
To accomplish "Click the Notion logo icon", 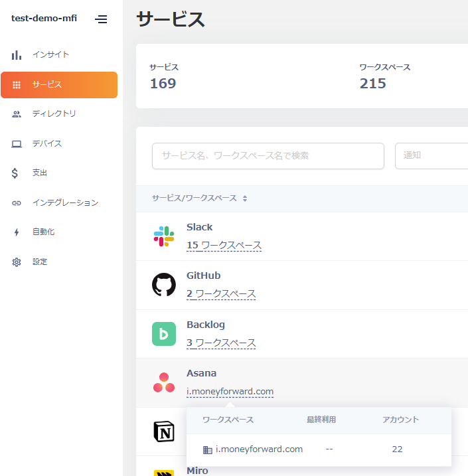I will pyautogui.click(x=164, y=432).
